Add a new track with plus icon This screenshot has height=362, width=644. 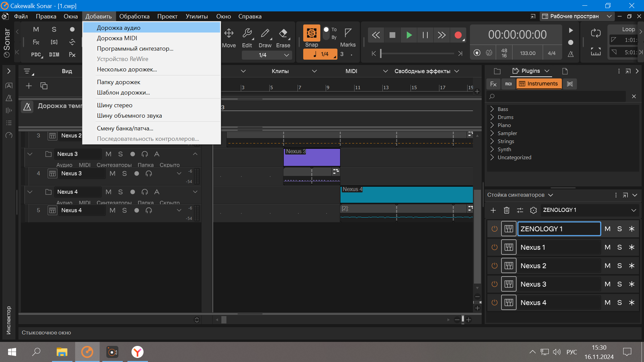pos(29,86)
